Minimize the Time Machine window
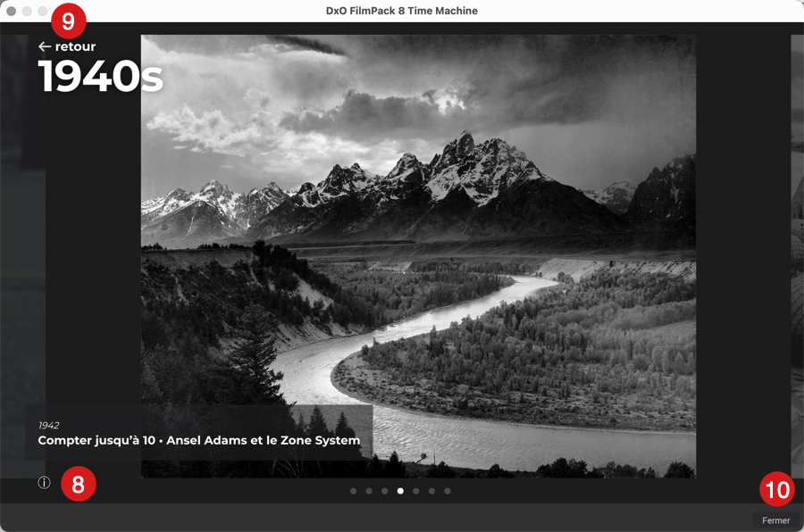This screenshot has height=532, width=804. tap(27, 11)
